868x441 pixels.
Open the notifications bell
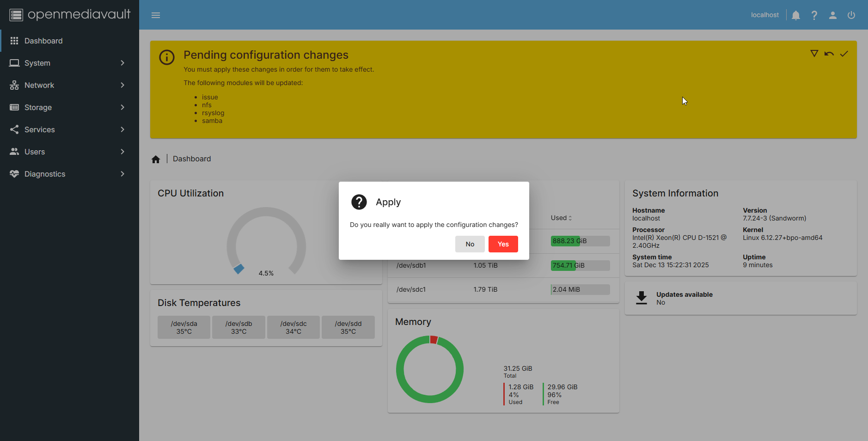pyautogui.click(x=796, y=15)
